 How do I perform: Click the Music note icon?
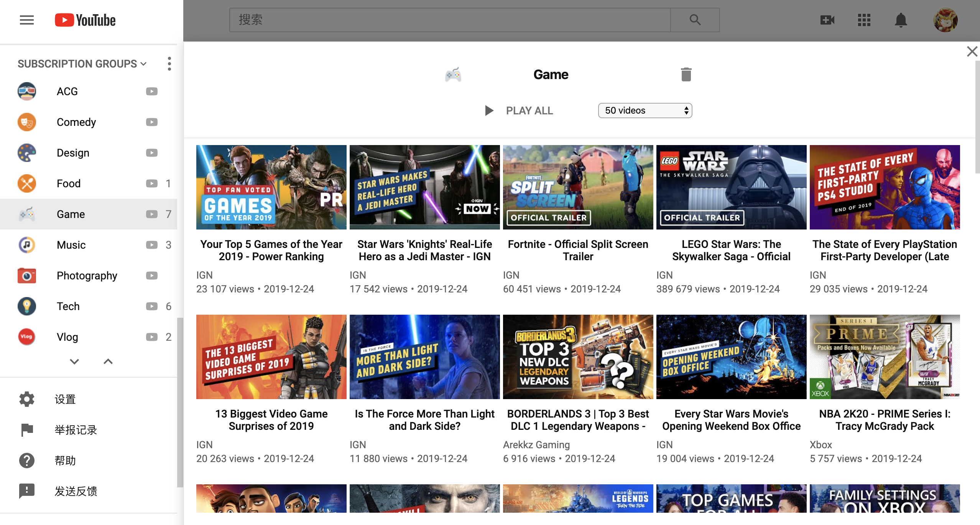(x=27, y=245)
